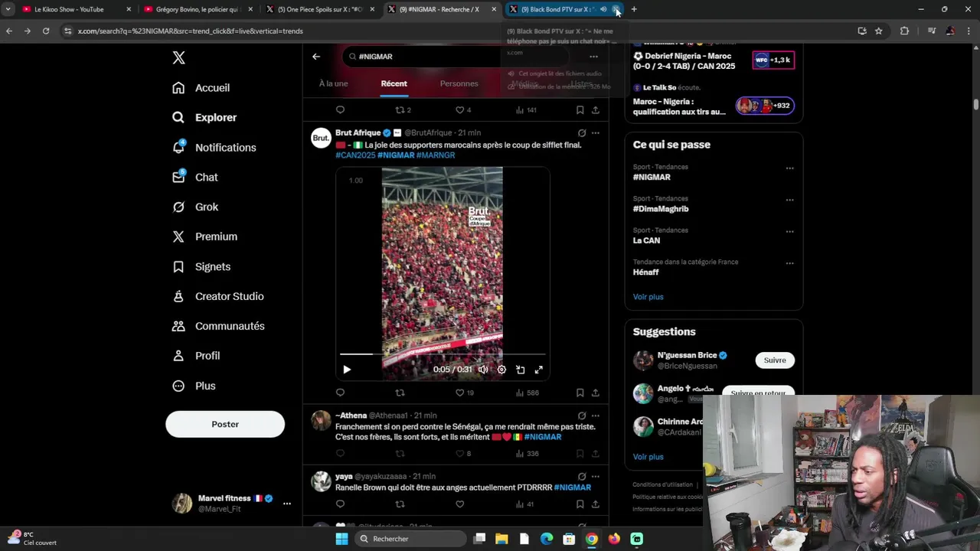The height and width of the screenshot is (551, 980).
Task: Open Windows Start menu
Action: (341, 539)
